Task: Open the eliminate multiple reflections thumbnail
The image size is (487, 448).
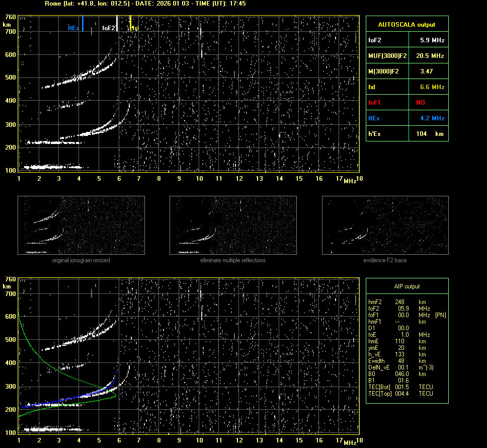Action: [233, 225]
